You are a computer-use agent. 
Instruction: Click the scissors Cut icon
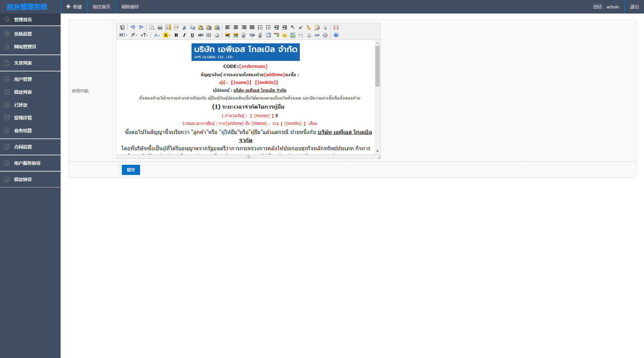(184, 27)
